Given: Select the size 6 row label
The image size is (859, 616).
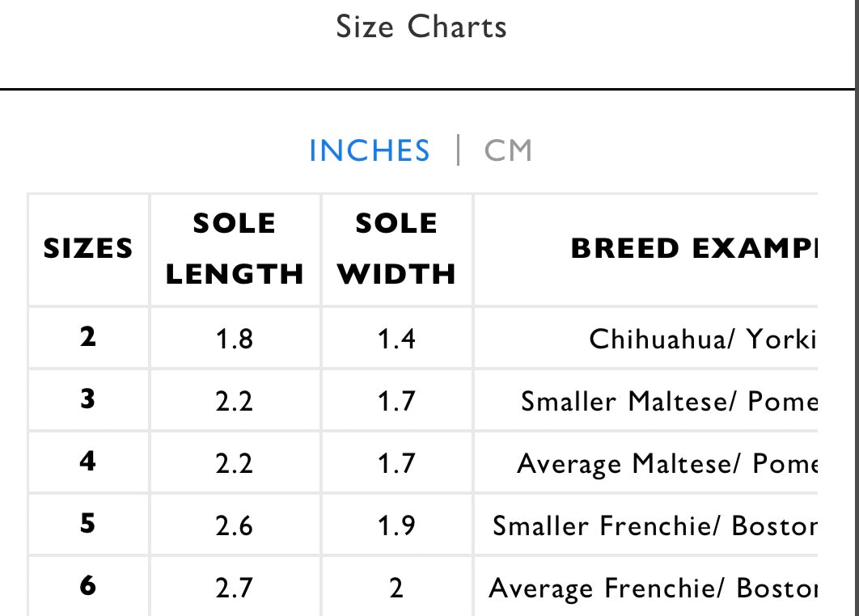Looking at the screenshot, I should tap(87, 586).
